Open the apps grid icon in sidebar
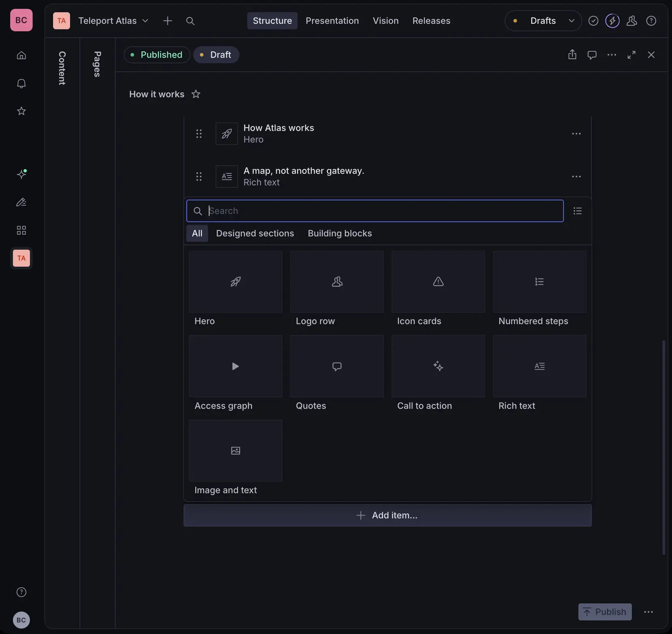 21,230
